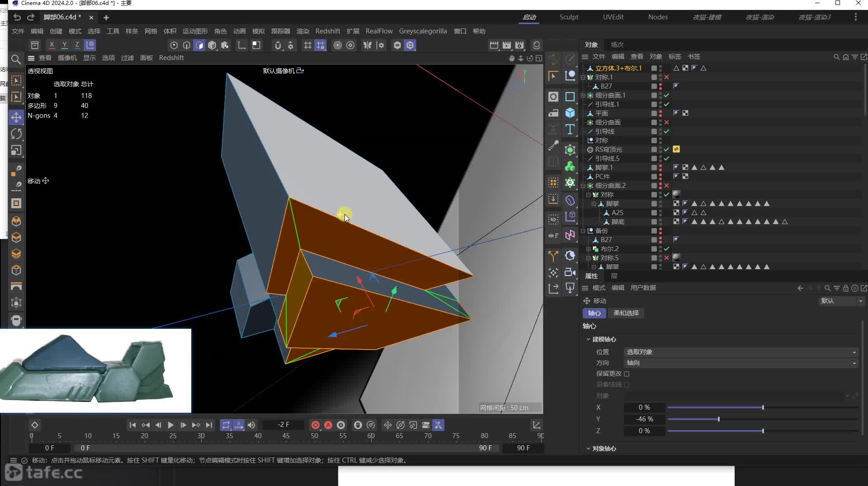Click the current frame field -2 F
868x486 pixels.
[x=283, y=425]
